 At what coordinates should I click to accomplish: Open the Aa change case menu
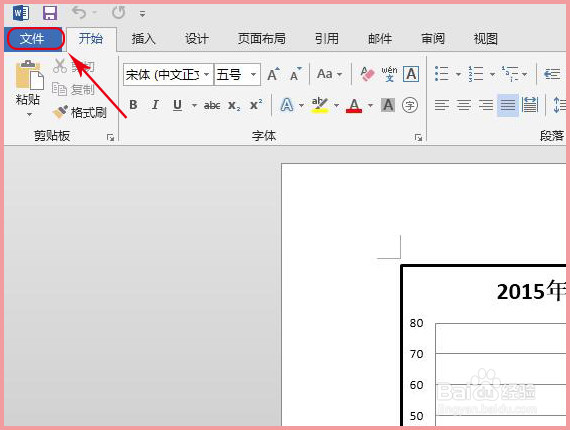(329, 75)
